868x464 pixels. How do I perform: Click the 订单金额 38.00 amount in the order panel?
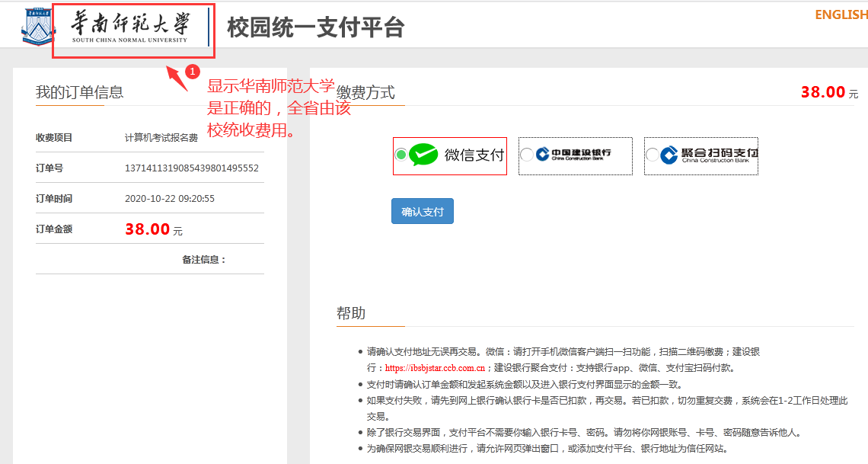pyautogui.click(x=148, y=229)
